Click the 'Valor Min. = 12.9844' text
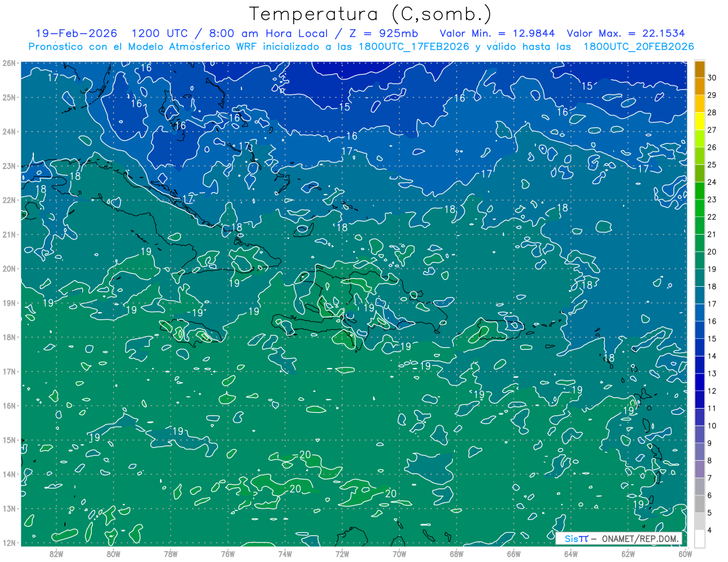Screen dimensions: 728x562 (497, 33)
